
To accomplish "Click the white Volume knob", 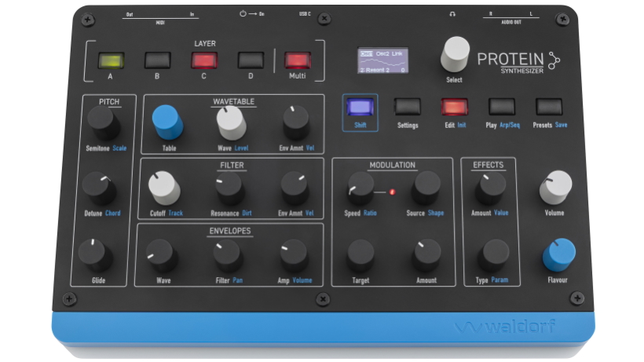I will (555, 188).
